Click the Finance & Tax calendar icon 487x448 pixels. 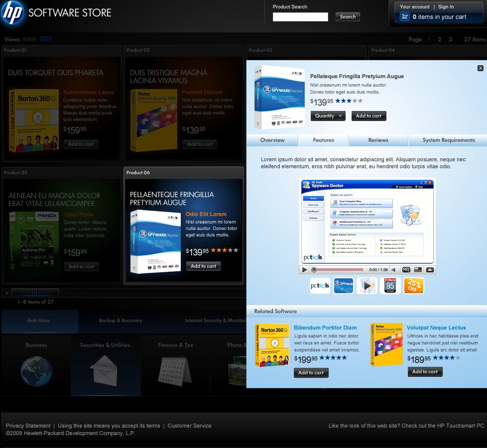pos(175,371)
